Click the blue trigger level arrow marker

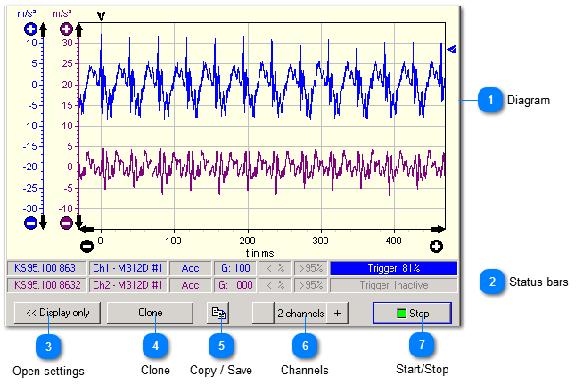(x=450, y=50)
